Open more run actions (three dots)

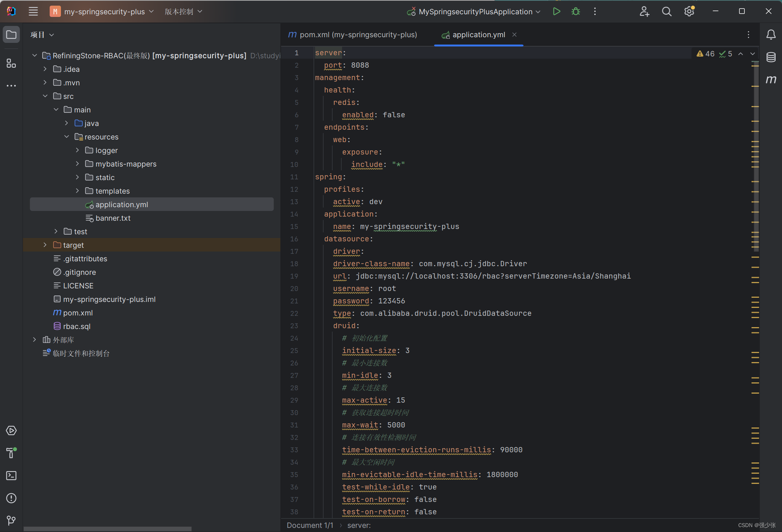[595, 12]
